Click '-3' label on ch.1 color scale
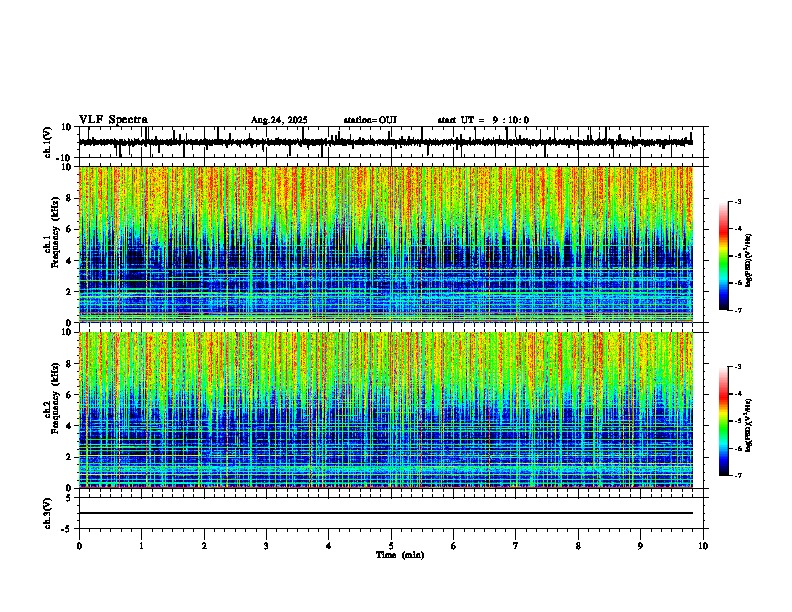The height and width of the screenshot is (612, 792). click(x=737, y=202)
